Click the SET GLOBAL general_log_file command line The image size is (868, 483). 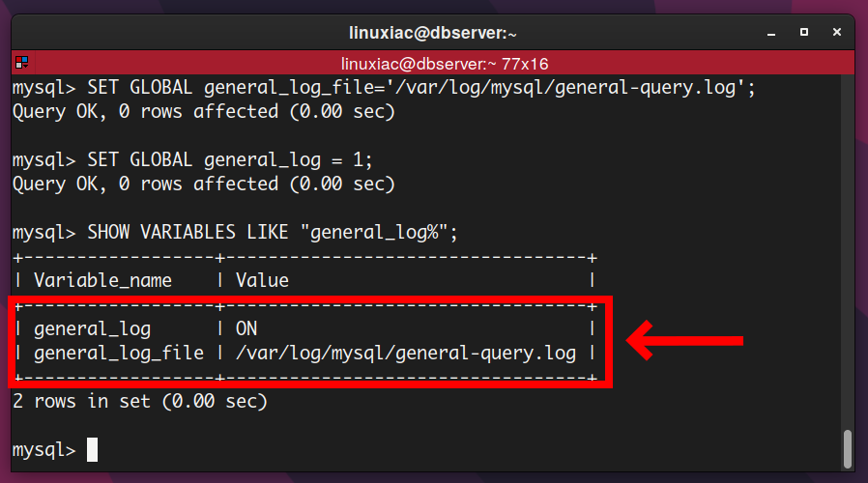point(384,87)
